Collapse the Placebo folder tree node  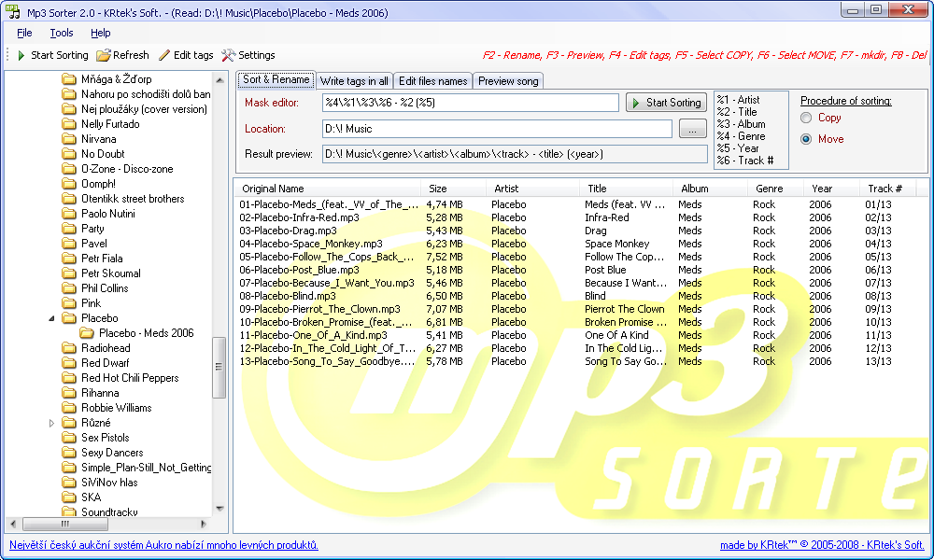[x=51, y=318]
